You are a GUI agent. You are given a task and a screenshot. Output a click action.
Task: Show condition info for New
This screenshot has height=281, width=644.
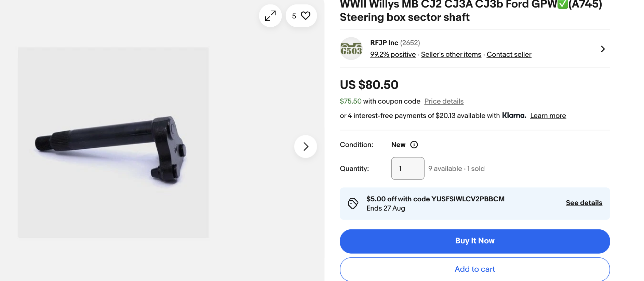[x=414, y=145]
